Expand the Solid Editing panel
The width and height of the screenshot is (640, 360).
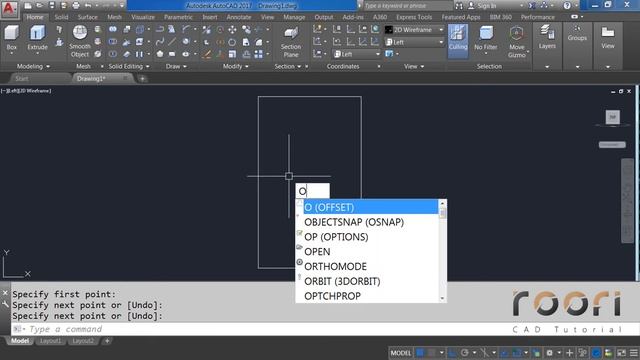(x=129, y=66)
